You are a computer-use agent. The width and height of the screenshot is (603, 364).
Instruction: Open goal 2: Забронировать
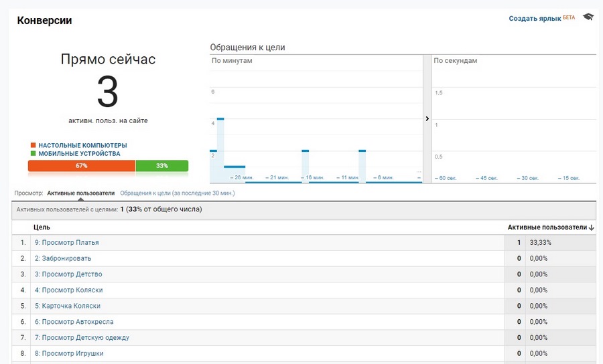pyautogui.click(x=63, y=258)
